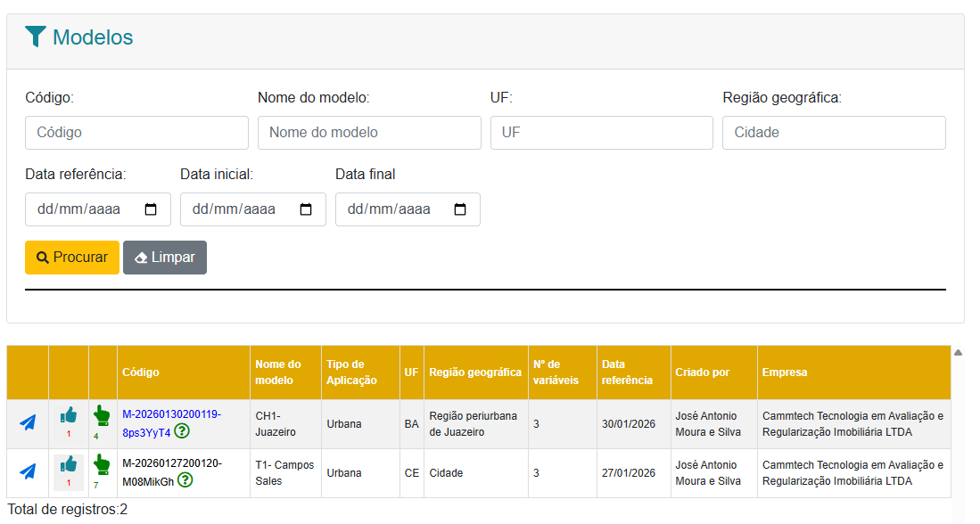Focus the UF input field

602,133
